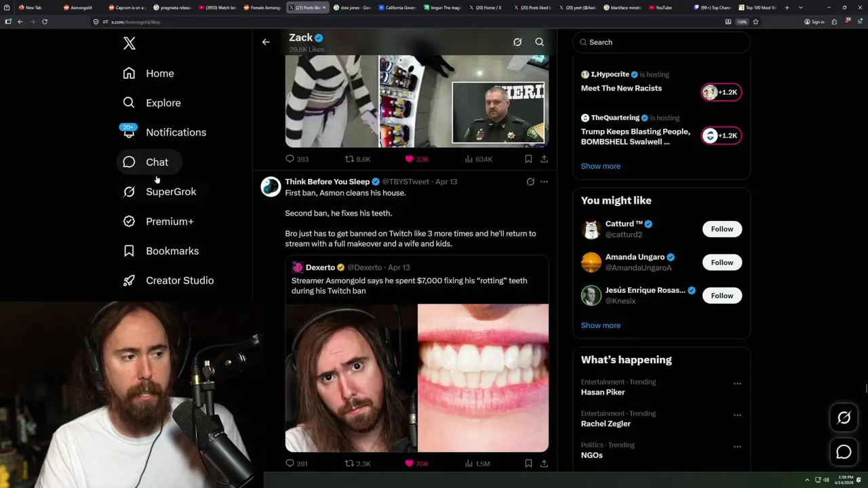
Task: Click Grok icon in Zack profile header
Action: coord(517,42)
